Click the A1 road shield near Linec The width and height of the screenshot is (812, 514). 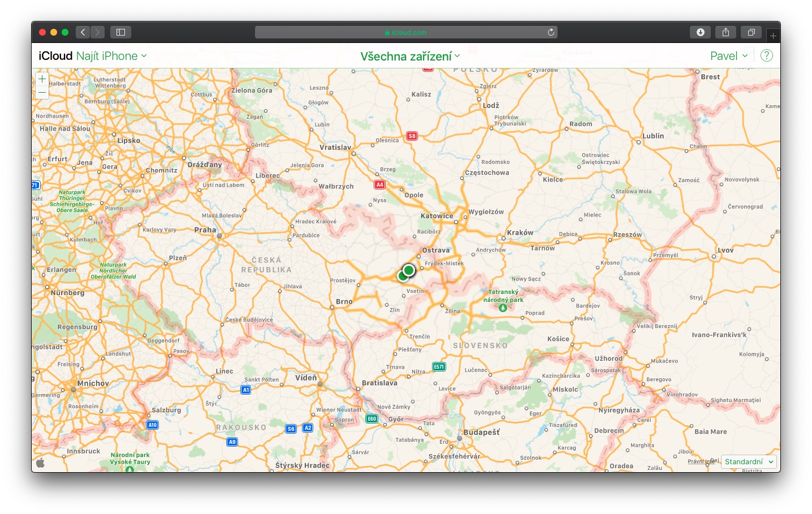pyautogui.click(x=245, y=390)
